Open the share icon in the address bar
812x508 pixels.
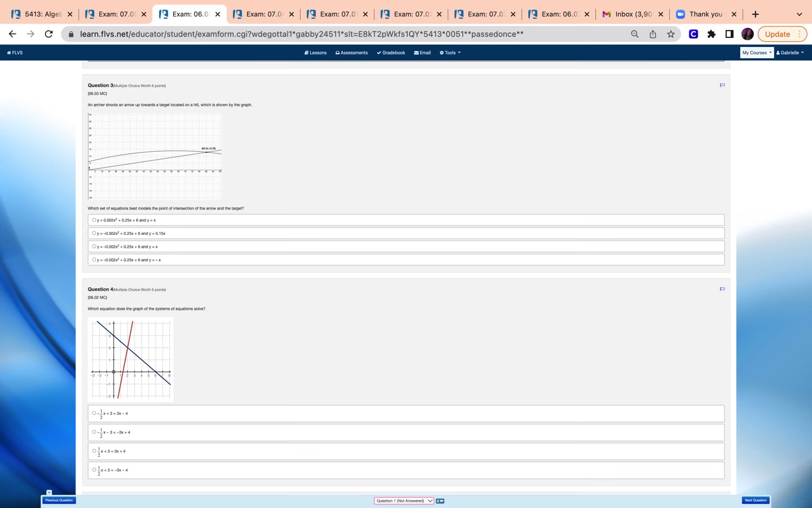coord(652,34)
